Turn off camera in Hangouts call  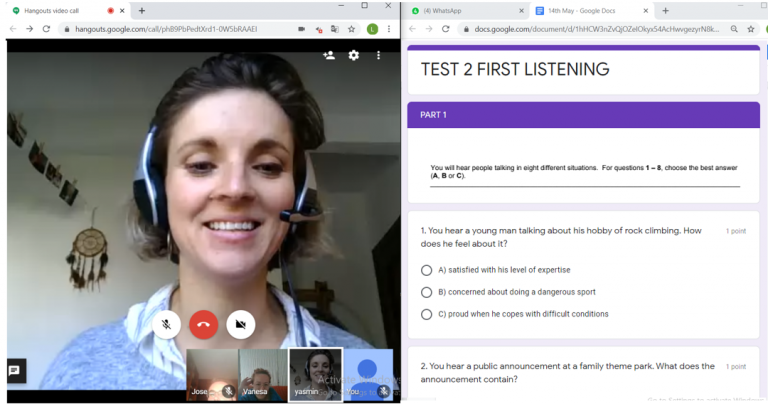coord(240,324)
